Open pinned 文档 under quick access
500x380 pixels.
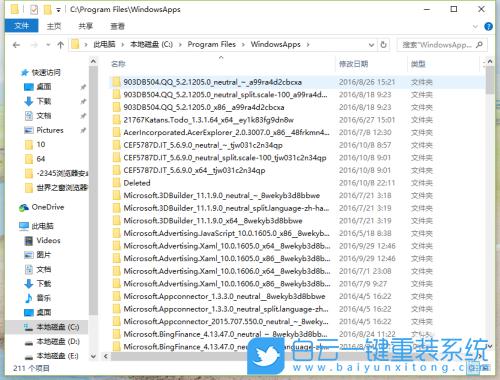click(x=44, y=116)
